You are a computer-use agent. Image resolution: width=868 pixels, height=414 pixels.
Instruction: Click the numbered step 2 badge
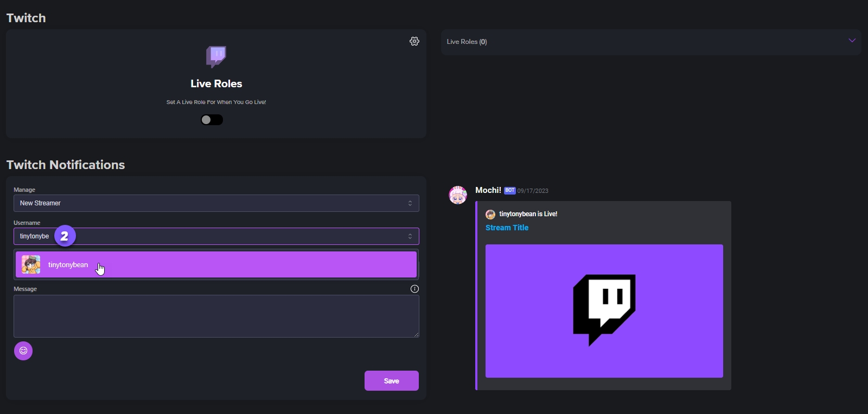click(65, 236)
